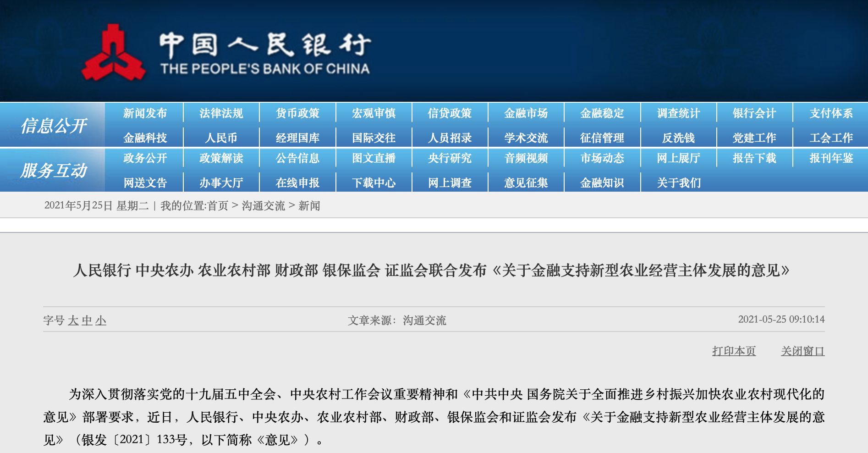Open 学术交流 navigation item
Viewport: 868px width, 453px height.
click(x=526, y=138)
